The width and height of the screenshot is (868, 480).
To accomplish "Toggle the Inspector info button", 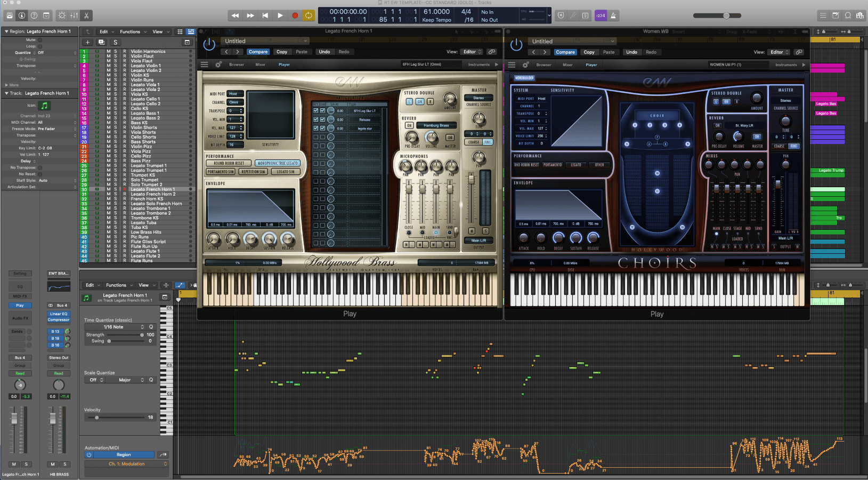I will [x=21, y=15].
